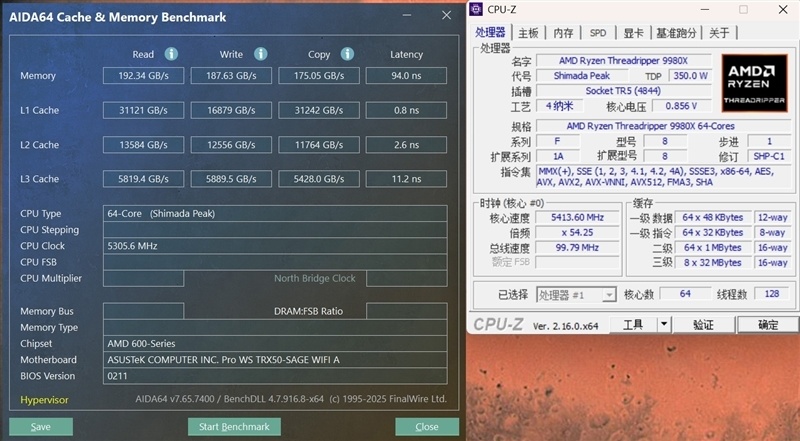The image size is (800, 441).
Task: Open the 内存 tab
Action: pyautogui.click(x=563, y=32)
